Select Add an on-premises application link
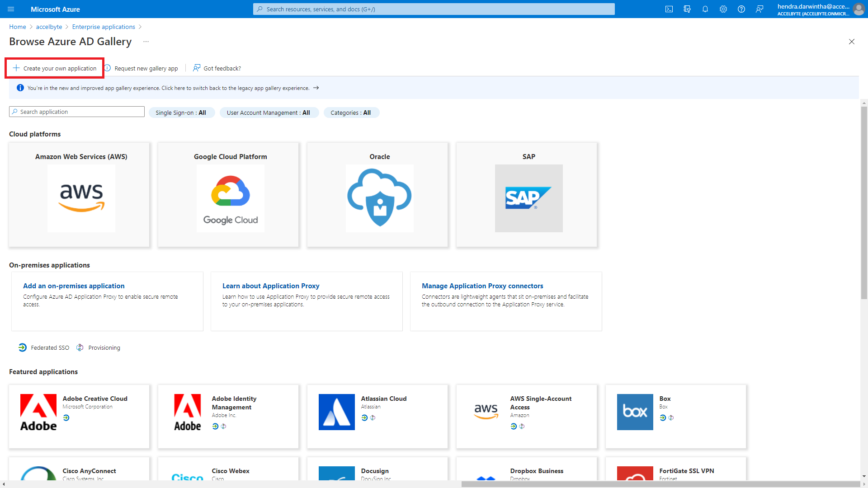The height and width of the screenshot is (488, 868). tap(73, 286)
